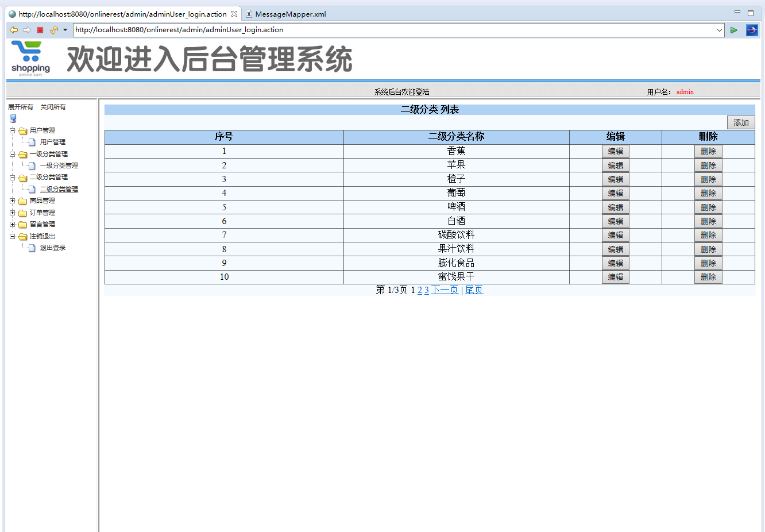Click the 添加 button to add category
This screenshot has width=765, height=532.
[x=740, y=122]
